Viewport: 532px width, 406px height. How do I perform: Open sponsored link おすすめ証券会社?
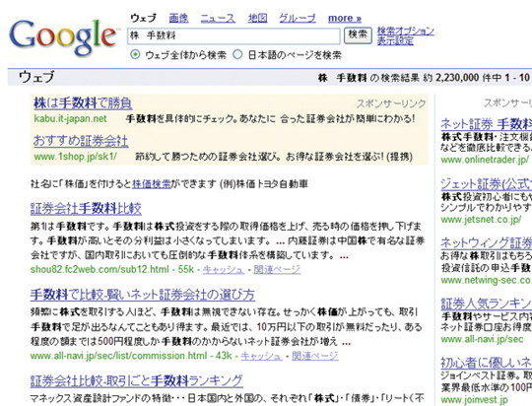click(x=81, y=141)
